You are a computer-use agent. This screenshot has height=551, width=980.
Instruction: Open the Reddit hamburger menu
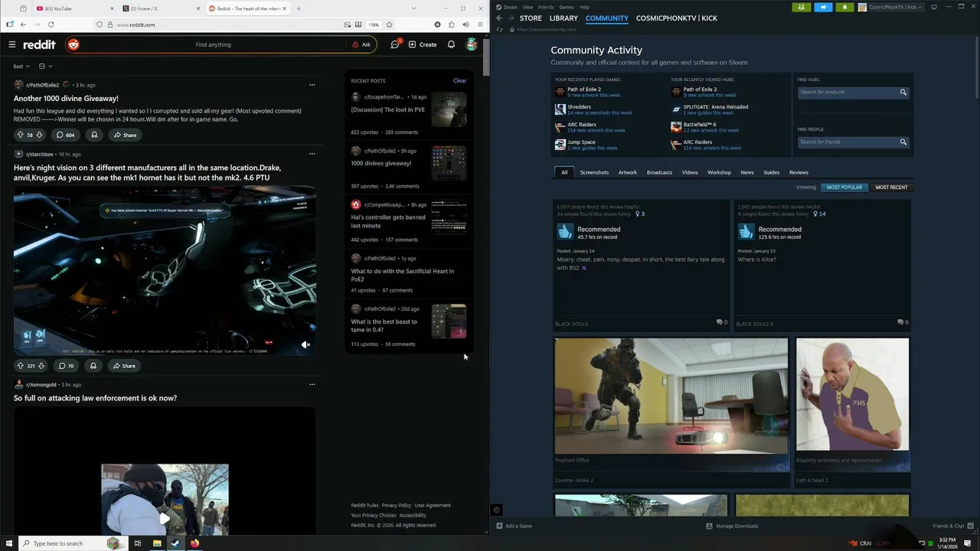(x=12, y=44)
